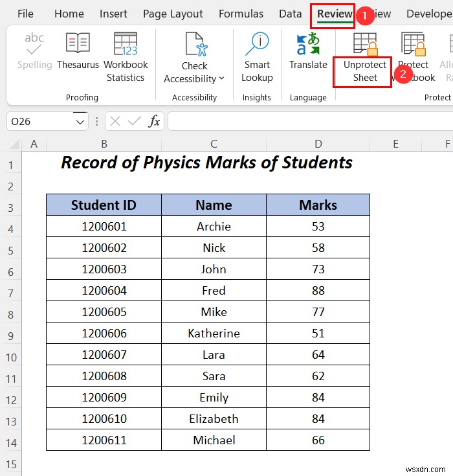Expand the Check Accessibility dropdown arrow
Image resolution: width=453 pixels, height=476 pixels.
[x=221, y=78]
